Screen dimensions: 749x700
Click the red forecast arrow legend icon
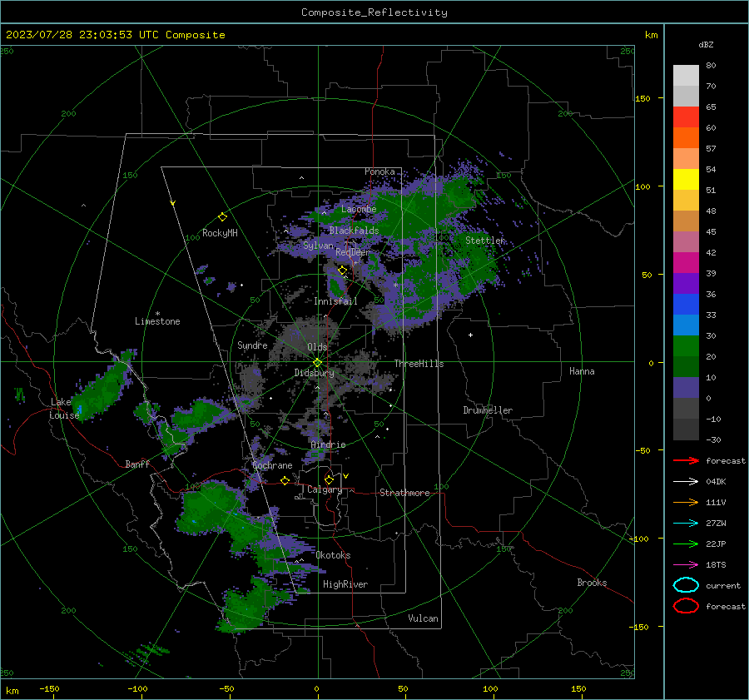pyautogui.click(x=686, y=460)
